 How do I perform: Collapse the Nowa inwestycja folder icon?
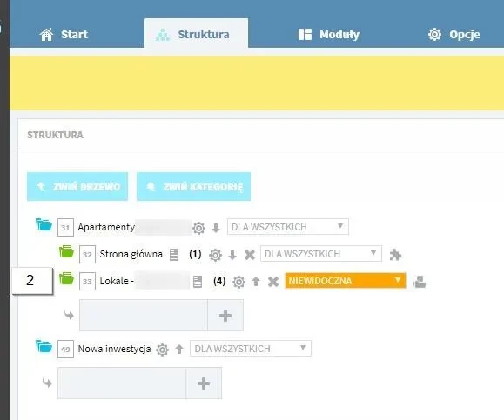(44, 346)
